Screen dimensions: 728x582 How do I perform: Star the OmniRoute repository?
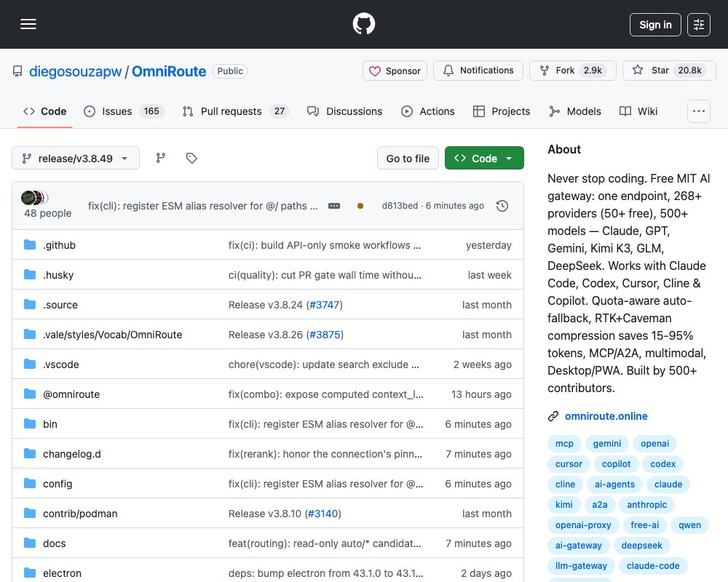coord(669,71)
